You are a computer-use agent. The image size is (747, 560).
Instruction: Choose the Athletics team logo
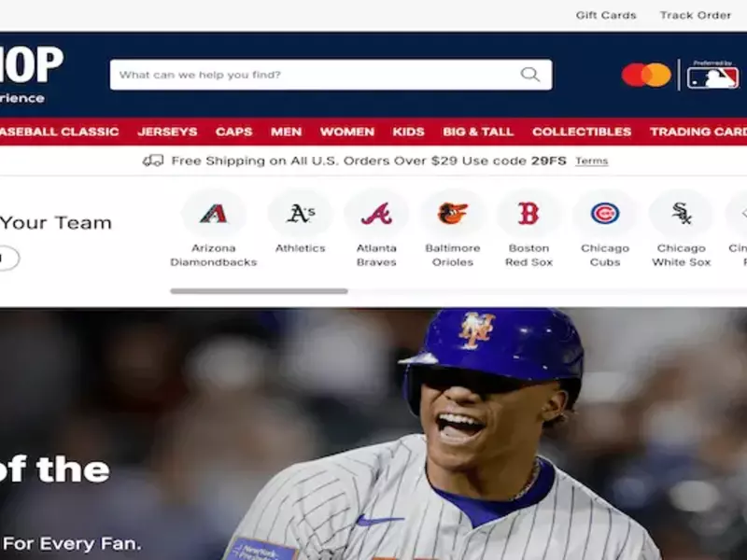(x=300, y=214)
